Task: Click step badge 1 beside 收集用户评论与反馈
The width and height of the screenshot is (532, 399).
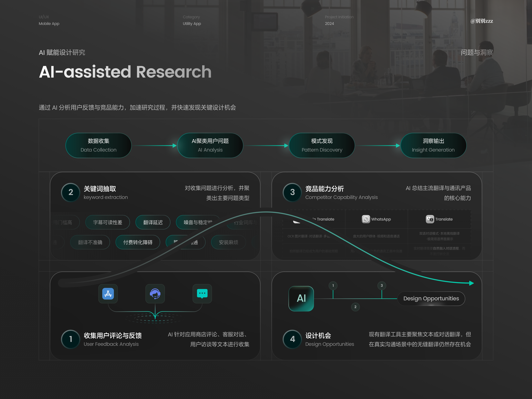Action: click(x=71, y=339)
